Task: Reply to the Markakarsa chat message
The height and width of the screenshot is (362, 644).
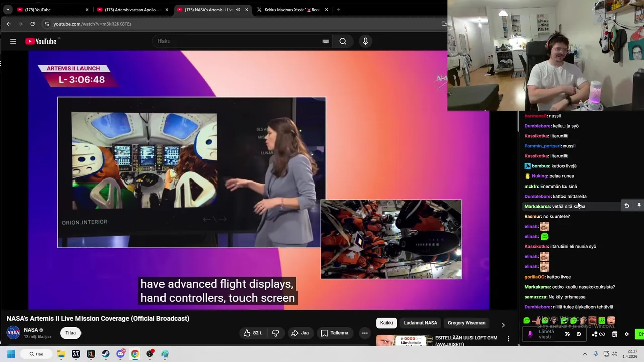Action: pos(627,206)
